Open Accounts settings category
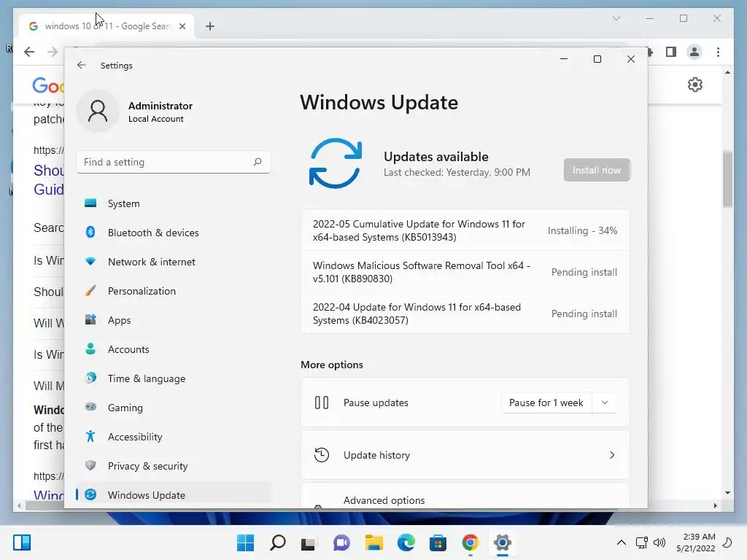This screenshot has height=560, width=747. [174, 349]
